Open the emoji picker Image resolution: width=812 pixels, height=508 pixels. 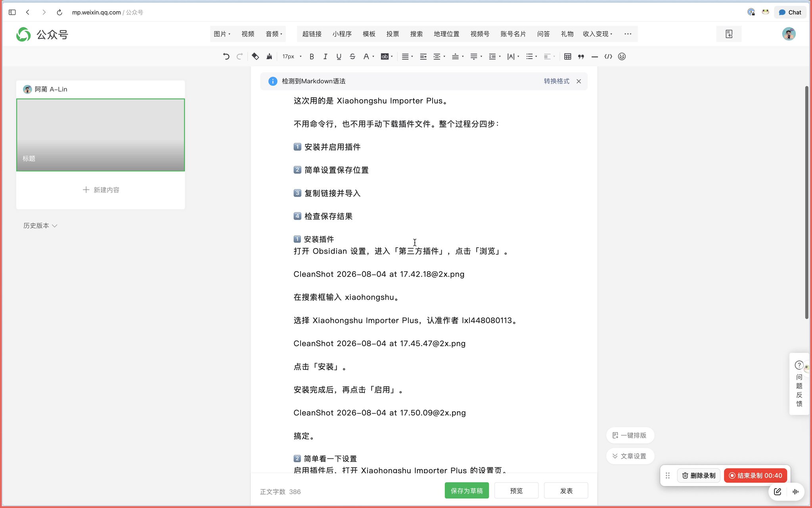coord(622,56)
